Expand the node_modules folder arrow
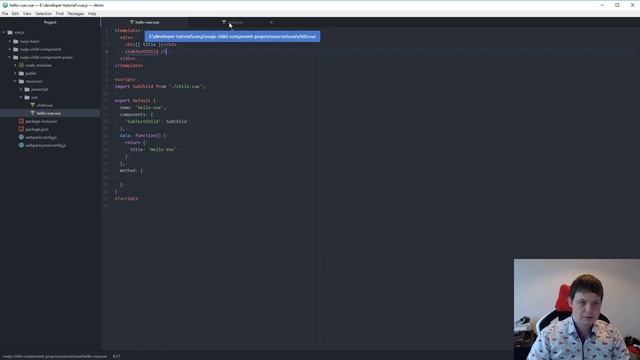Image resolution: width=640 pixels, height=360 pixels. [16, 65]
